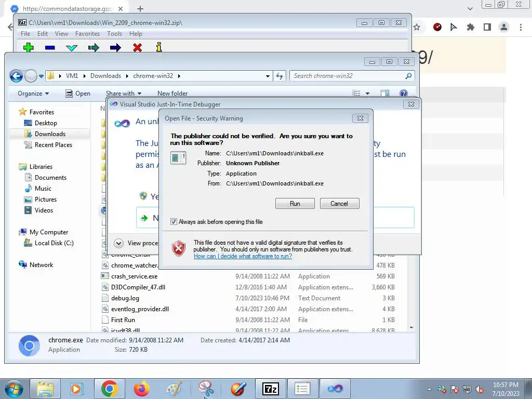Click the 7-Zip blue minus Extract icon
This screenshot has height=399, width=532.
click(50, 47)
